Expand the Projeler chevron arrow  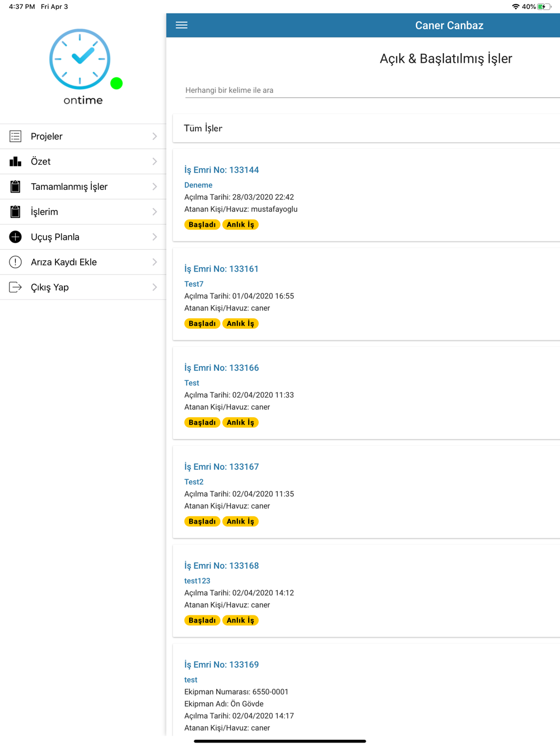pyautogui.click(x=155, y=136)
